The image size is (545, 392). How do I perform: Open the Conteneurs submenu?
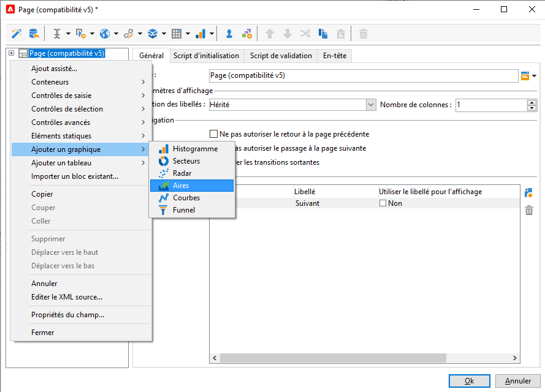click(82, 82)
